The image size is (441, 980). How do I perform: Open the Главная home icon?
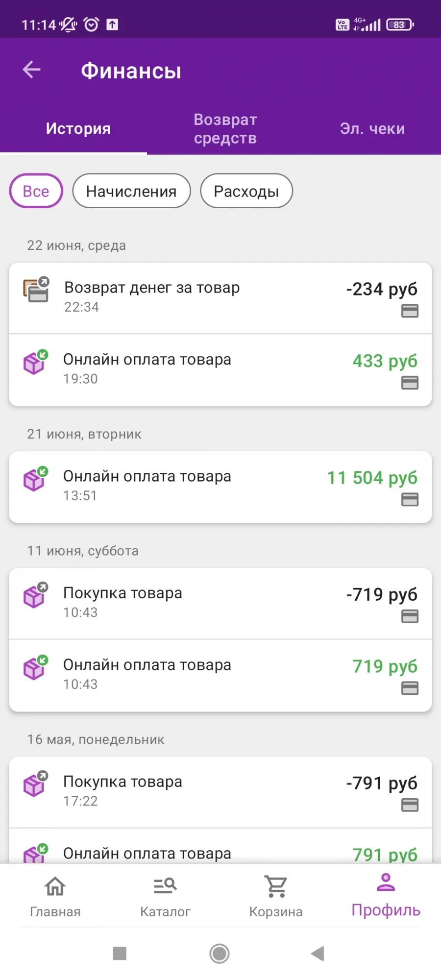(x=55, y=886)
